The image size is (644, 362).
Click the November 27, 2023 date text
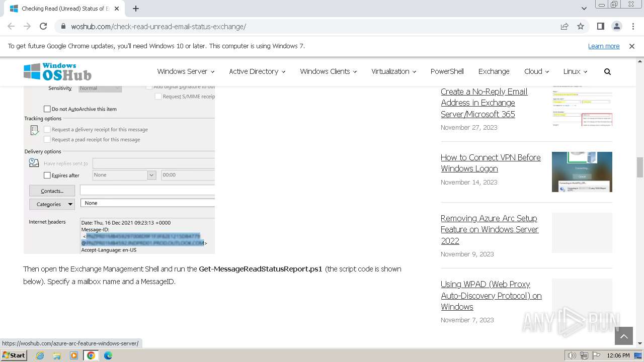coord(469,128)
